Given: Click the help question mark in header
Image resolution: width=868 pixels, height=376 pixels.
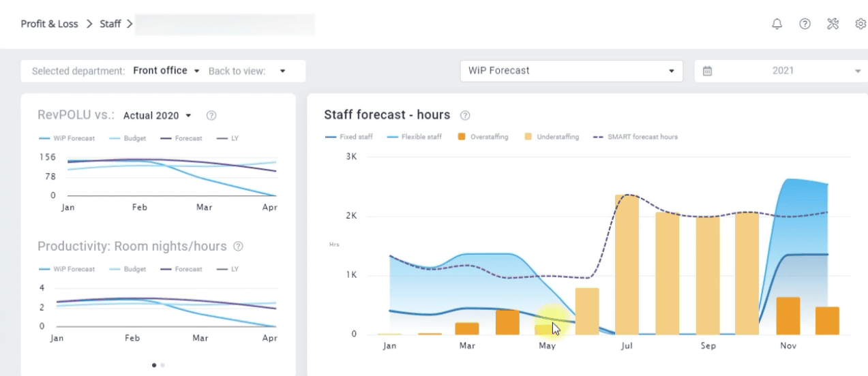Looking at the screenshot, I should click(x=805, y=24).
